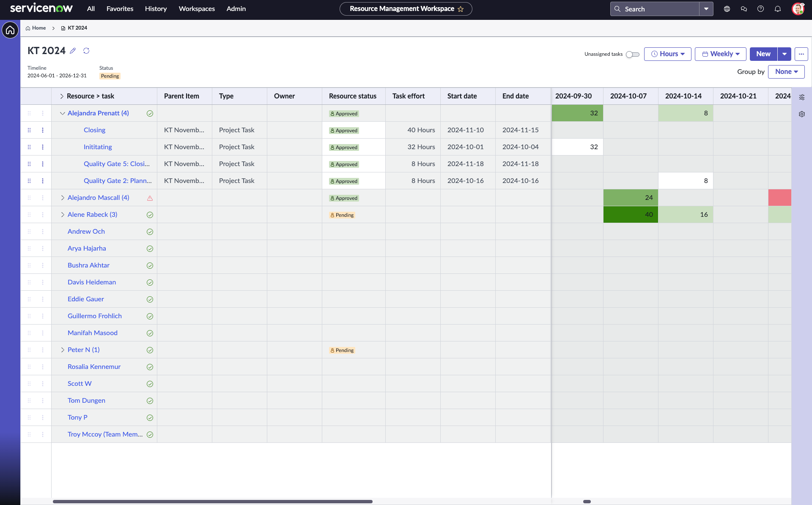Click the dark green 40 allocation cell for Alene Rabeck
Screen dimensions: 812x505
click(631, 215)
